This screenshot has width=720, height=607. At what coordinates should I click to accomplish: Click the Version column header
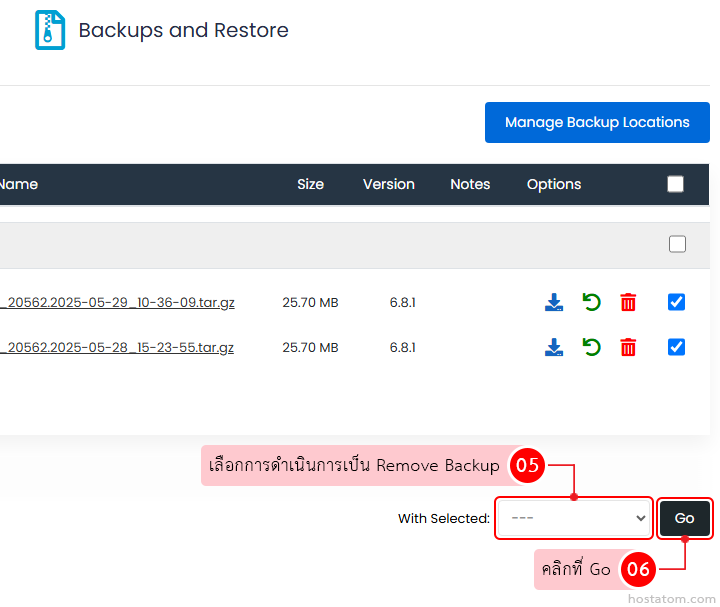click(x=388, y=184)
